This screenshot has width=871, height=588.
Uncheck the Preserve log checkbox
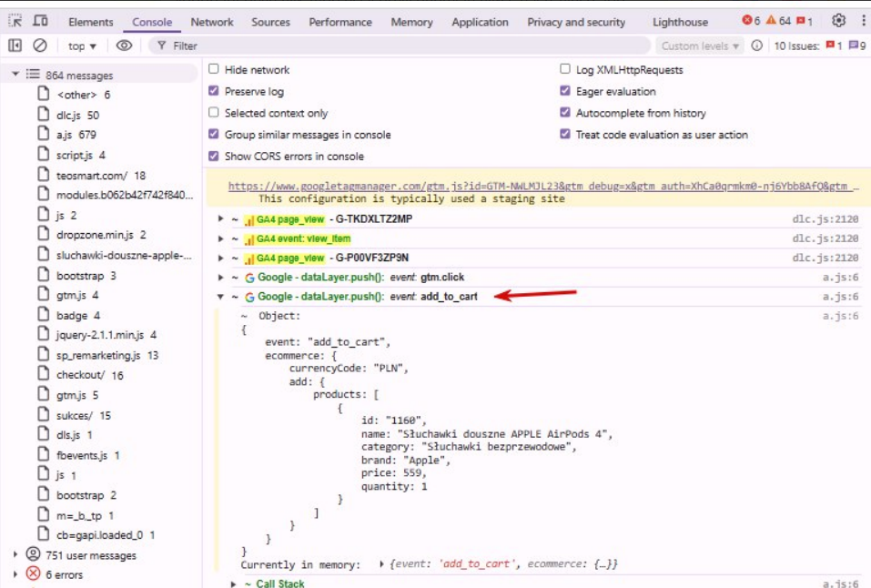pyautogui.click(x=214, y=91)
